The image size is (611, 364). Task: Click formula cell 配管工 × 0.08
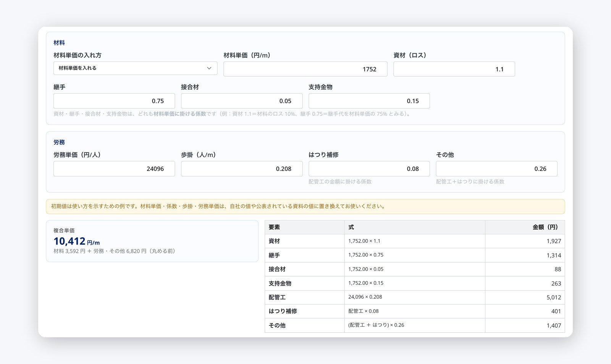[415, 311]
